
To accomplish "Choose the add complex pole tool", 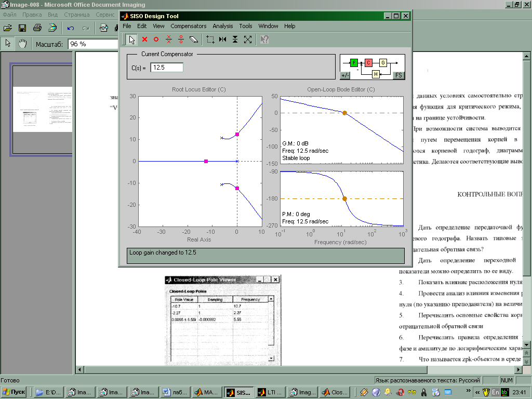I will click(169, 39).
